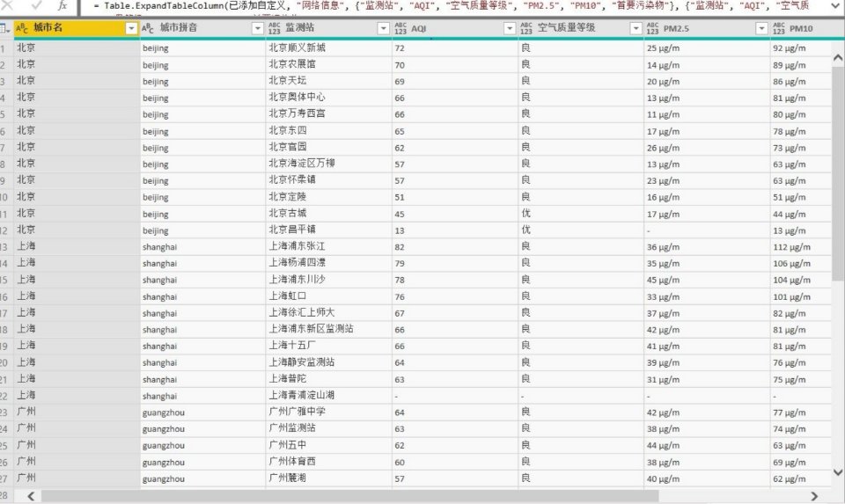The width and height of the screenshot is (845, 504).
Task: Click the shanghai cell for 上海十五厂
Action: (202, 347)
